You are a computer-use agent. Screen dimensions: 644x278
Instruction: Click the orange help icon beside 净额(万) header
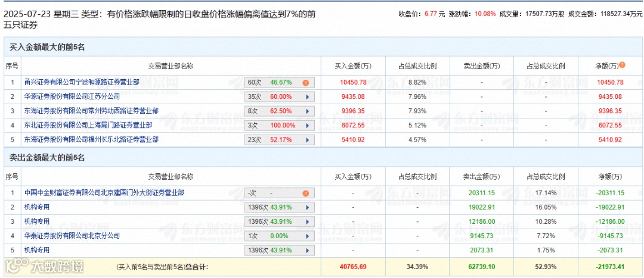pos(622,65)
